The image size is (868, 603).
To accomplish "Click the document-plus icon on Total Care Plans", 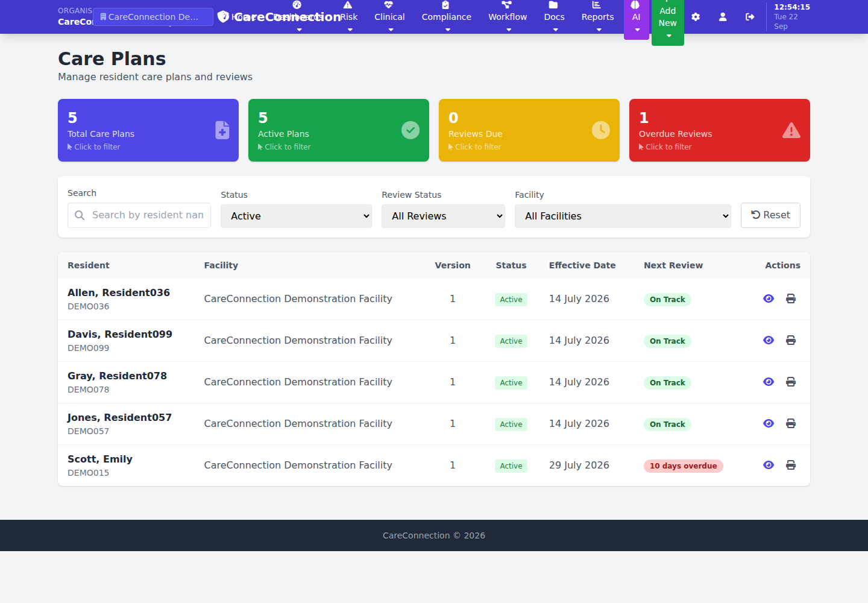I will pyautogui.click(x=222, y=130).
